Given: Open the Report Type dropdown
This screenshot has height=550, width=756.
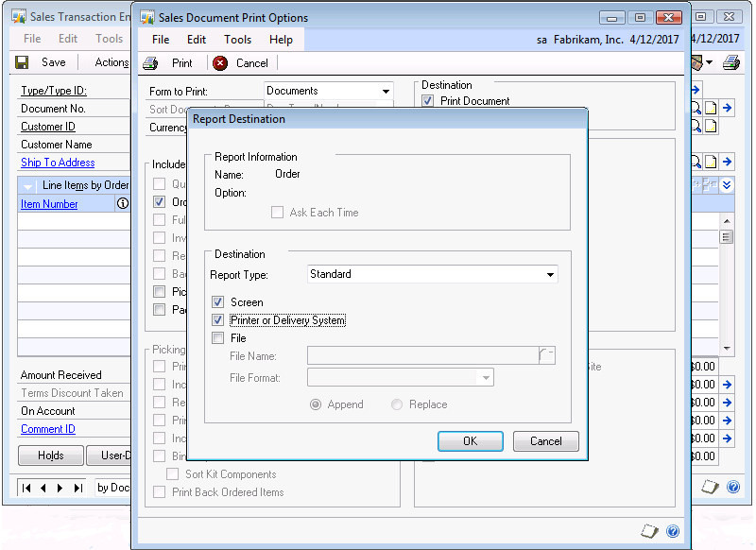Looking at the screenshot, I should pyautogui.click(x=550, y=275).
